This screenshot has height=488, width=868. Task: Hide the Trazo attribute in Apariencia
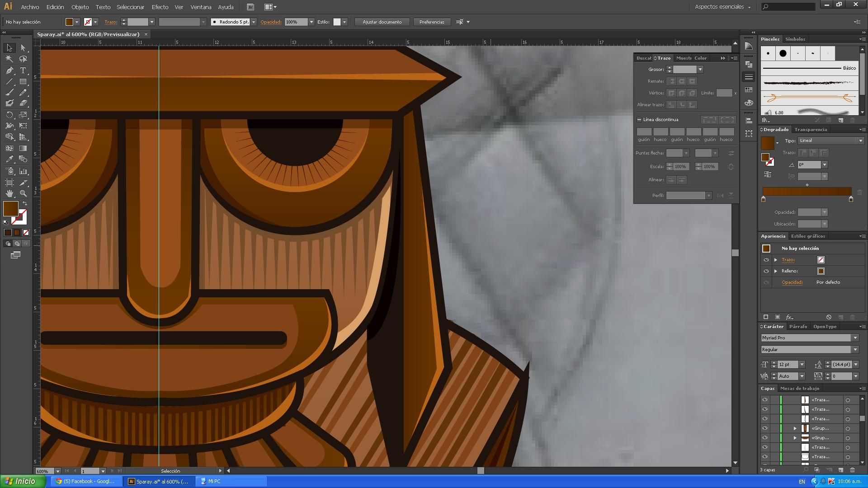click(x=766, y=260)
